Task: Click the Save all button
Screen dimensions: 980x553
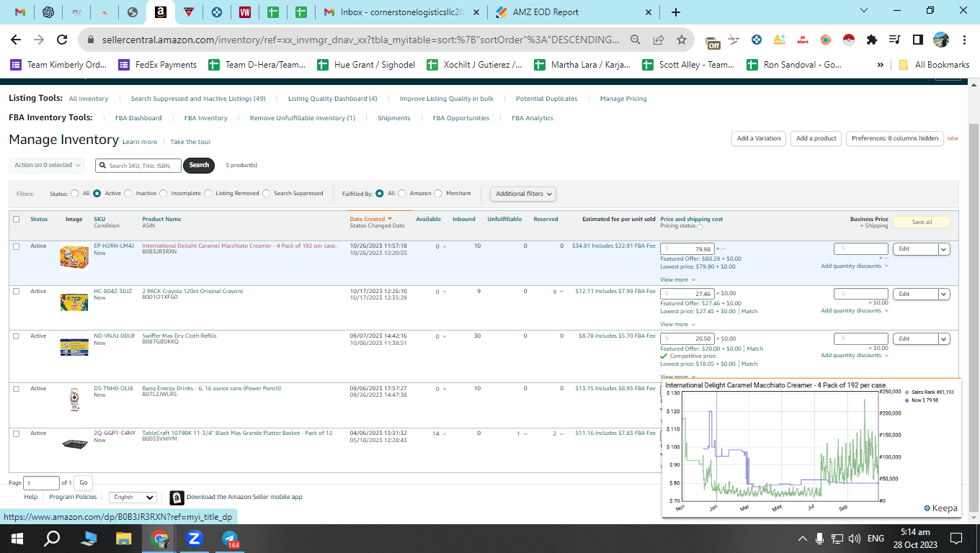Action: [922, 222]
